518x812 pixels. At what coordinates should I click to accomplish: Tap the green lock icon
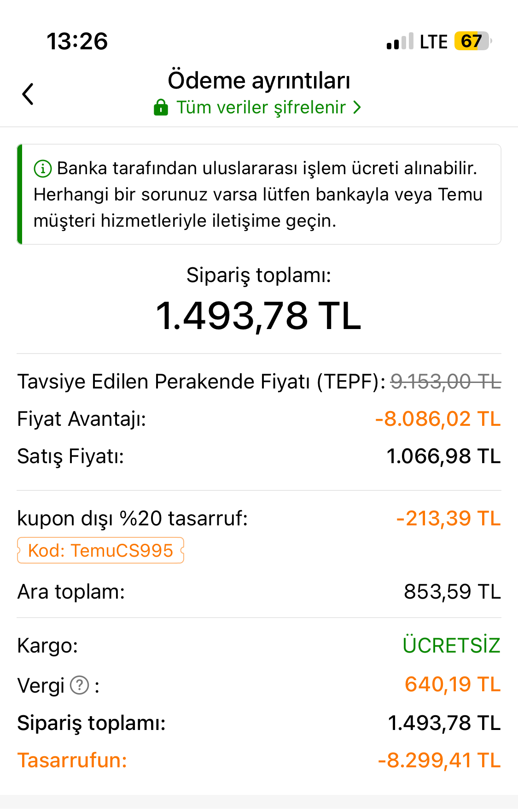click(161, 107)
